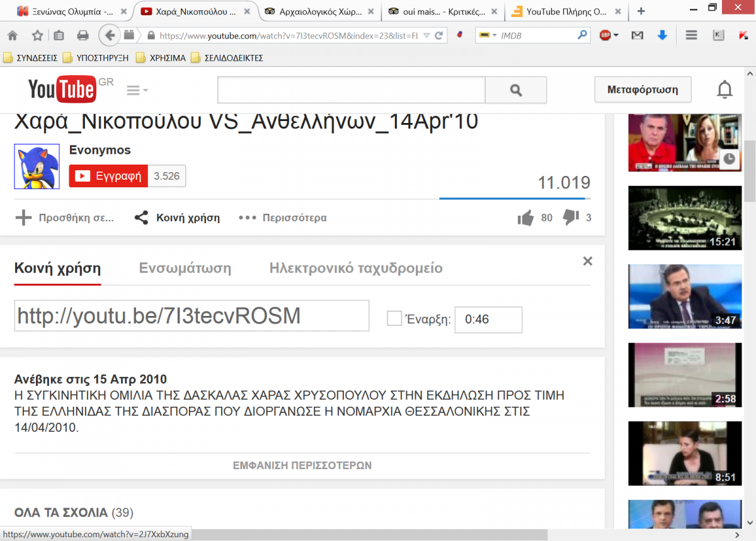Viewport: 756px width, 541px height.
Task: Open the suggested video lasting 8:51
Action: (685, 454)
